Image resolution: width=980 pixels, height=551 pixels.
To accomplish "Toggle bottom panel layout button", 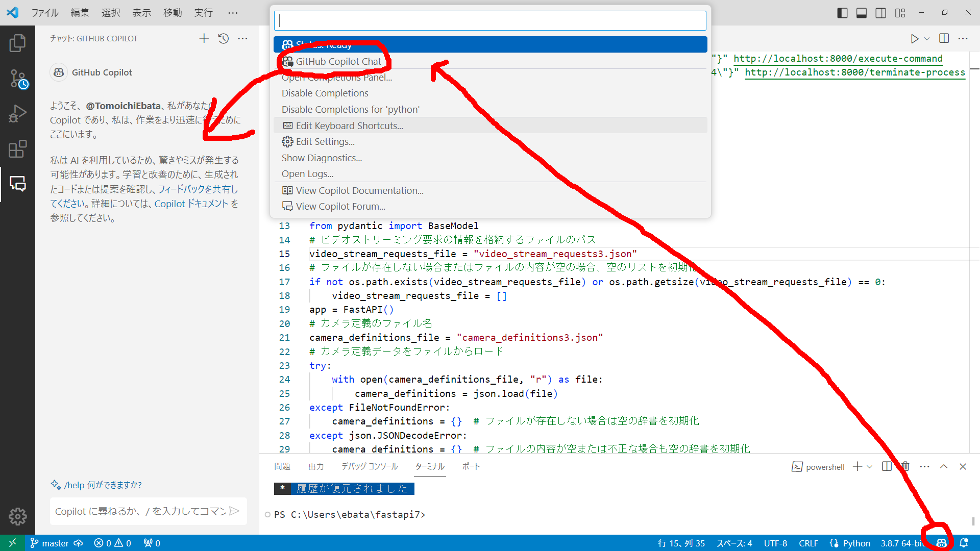I will (862, 13).
